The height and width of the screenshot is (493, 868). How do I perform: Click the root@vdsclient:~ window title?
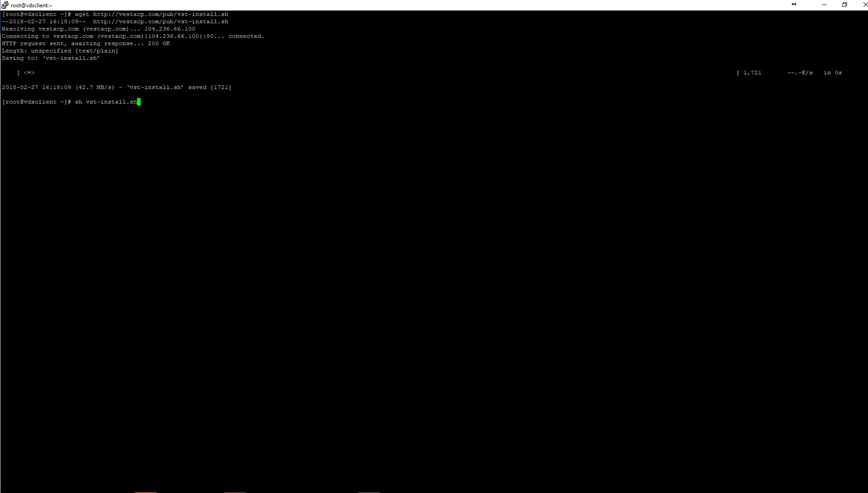tap(32, 5)
